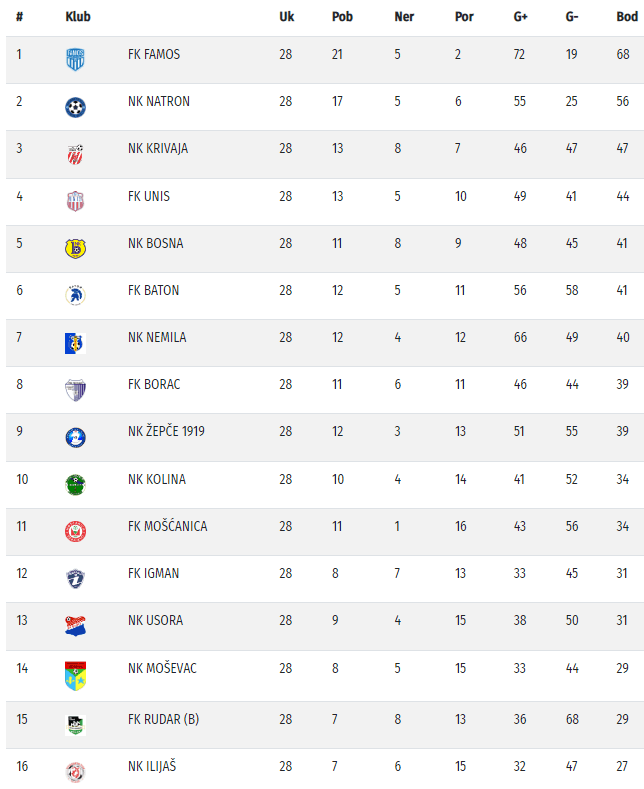The height and width of the screenshot is (789, 644).
Task: Sort table by Bod column header
Action: [x=626, y=17]
